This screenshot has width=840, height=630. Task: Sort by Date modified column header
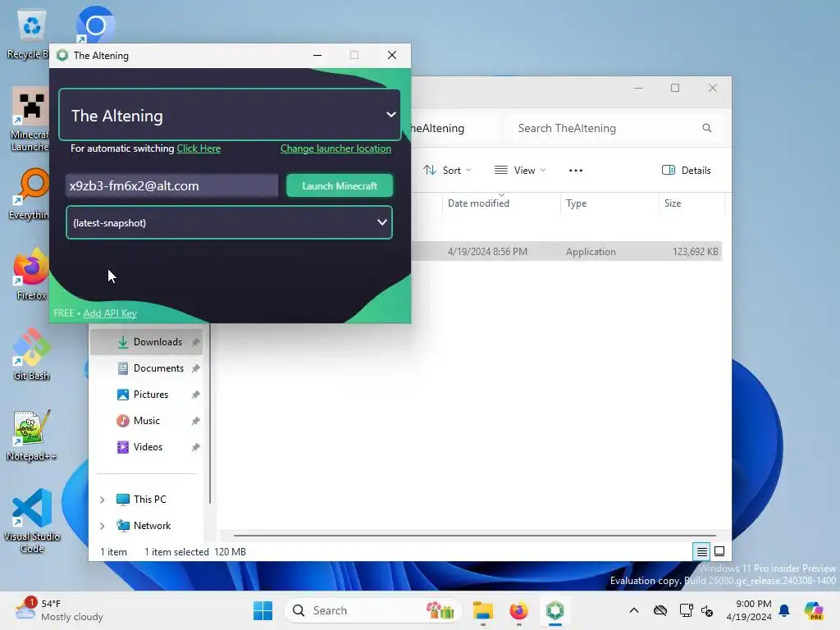point(500,203)
